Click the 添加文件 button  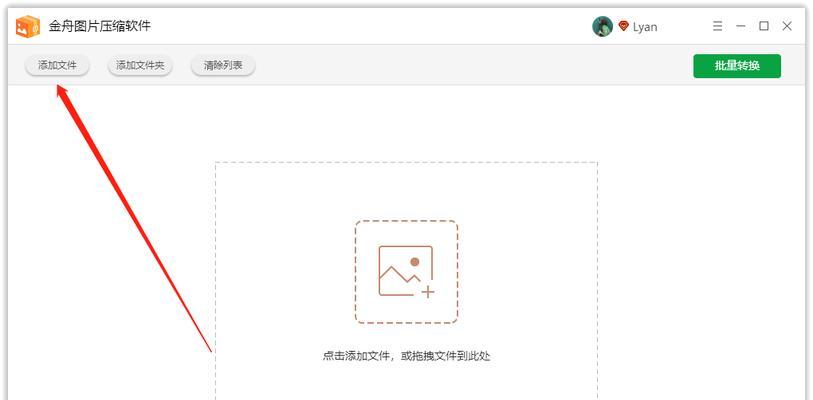point(58,65)
